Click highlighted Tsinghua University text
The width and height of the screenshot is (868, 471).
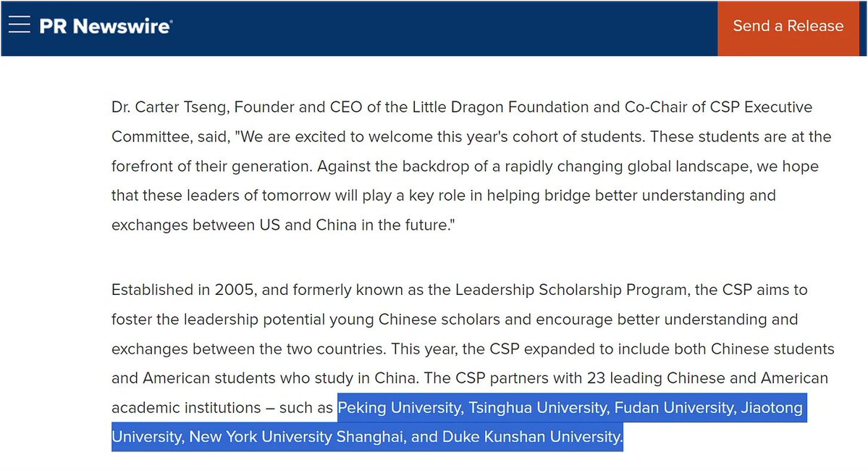[538, 408]
